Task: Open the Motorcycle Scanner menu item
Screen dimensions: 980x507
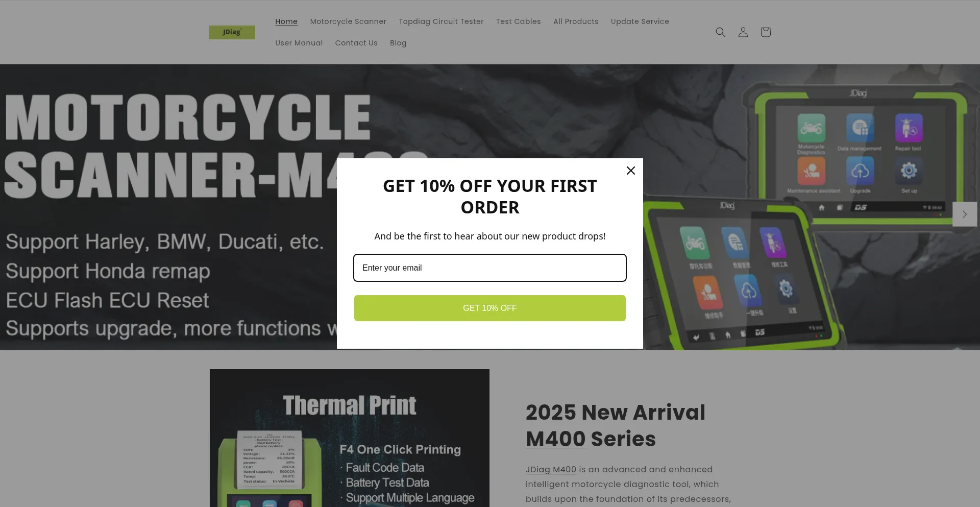Action: coord(348,21)
